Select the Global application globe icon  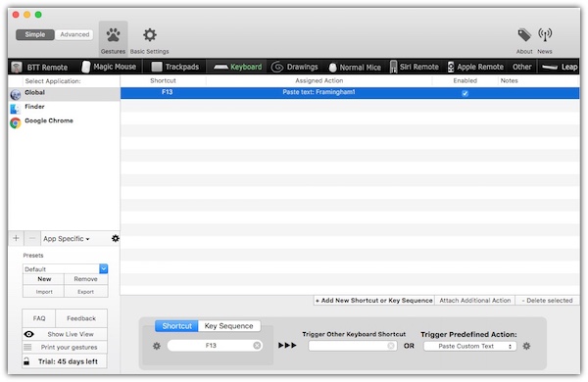pyautogui.click(x=16, y=95)
